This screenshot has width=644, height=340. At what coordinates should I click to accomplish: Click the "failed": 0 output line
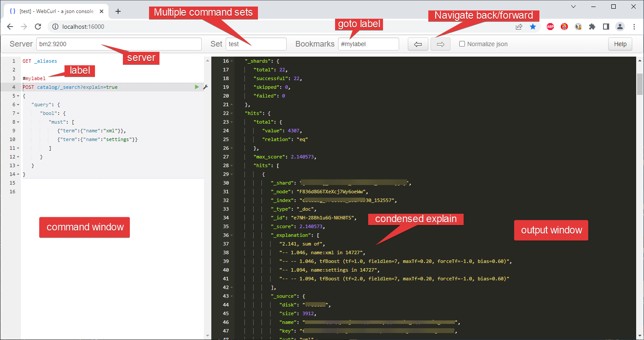(269, 96)
